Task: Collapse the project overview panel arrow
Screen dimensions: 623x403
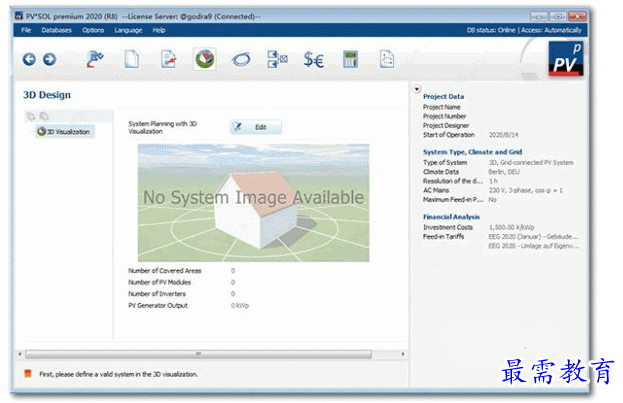Action: (x=416, y=89)
